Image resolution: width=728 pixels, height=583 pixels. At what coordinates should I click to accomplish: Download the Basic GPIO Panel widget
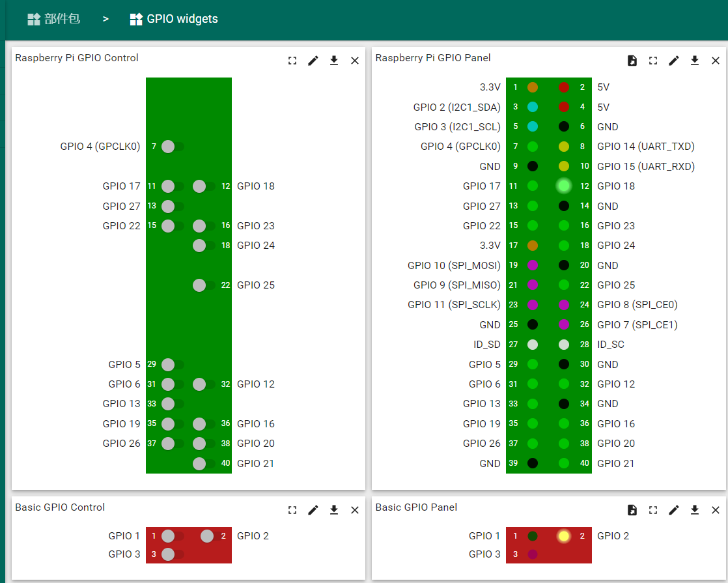[x=695, y=510]
